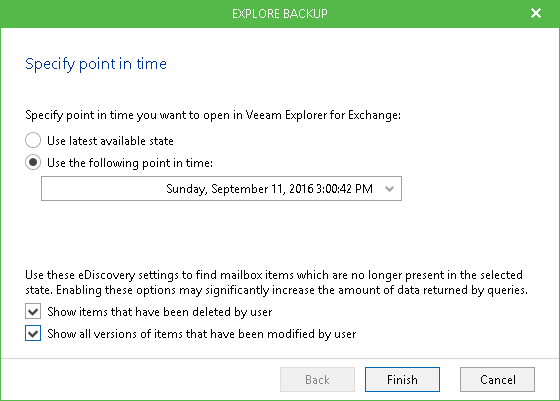Select the 'Use latest available state' radio button
560x401 pixels.
tap(33, 140)
